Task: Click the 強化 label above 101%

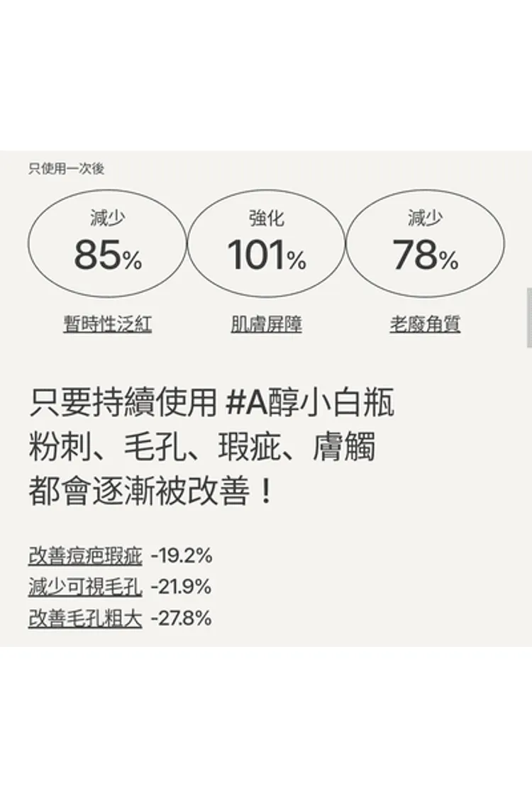Action: pos(266,218)
